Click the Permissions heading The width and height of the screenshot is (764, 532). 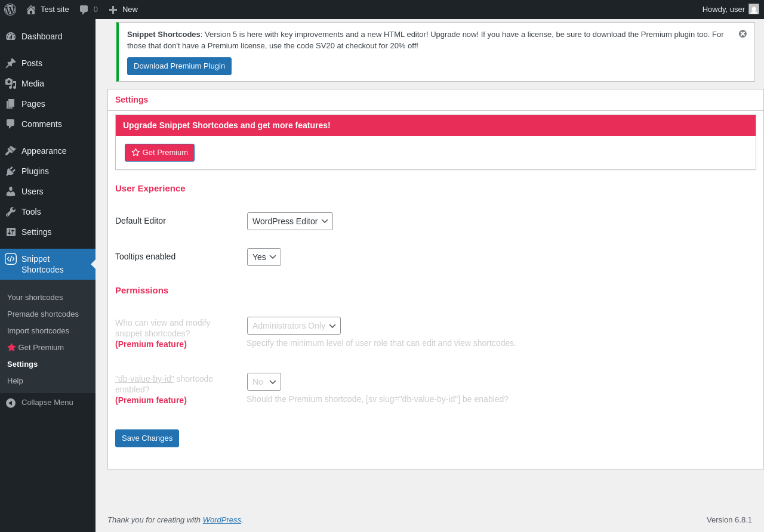tap(141, 290)
